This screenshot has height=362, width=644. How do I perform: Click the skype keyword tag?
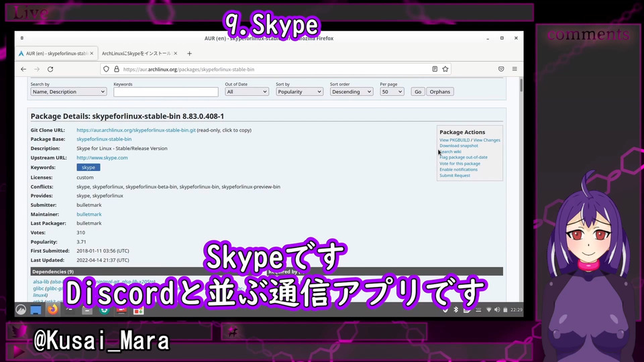click(x=89, y=168)
